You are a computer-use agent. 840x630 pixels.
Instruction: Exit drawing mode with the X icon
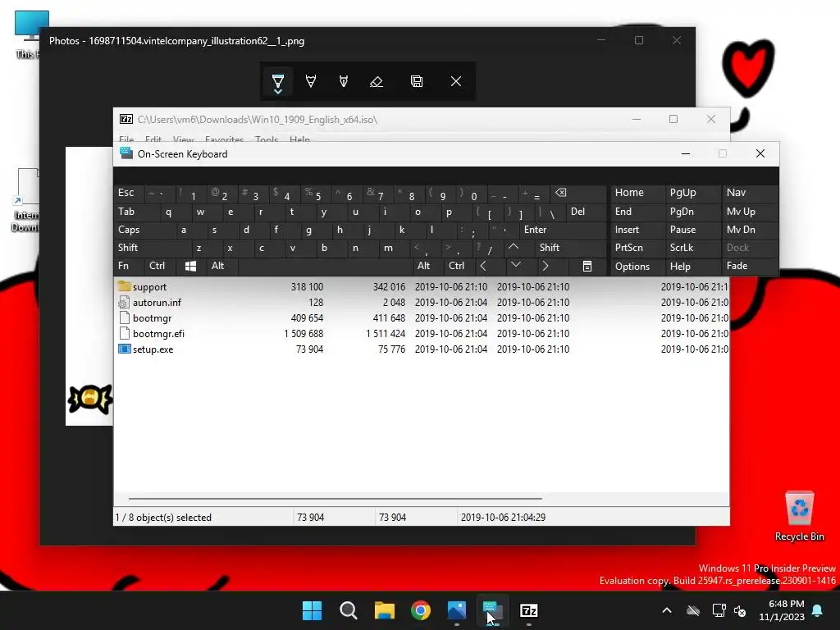456,81
